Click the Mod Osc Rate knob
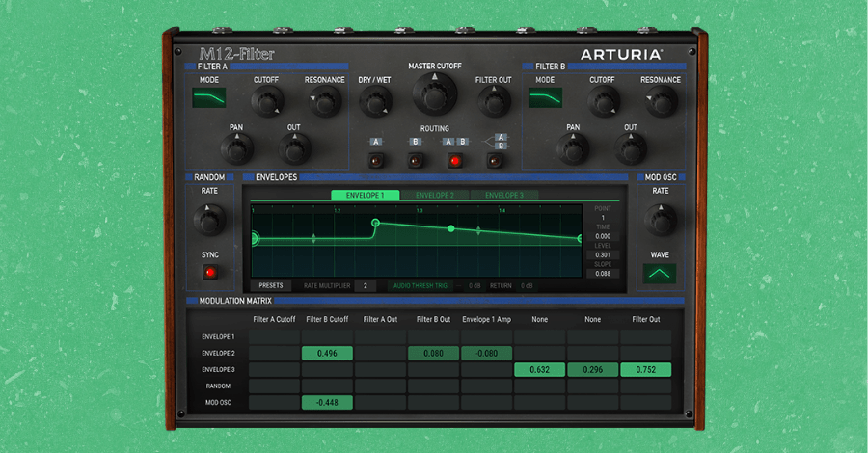 pyautogui.click(x=661, y=220)
